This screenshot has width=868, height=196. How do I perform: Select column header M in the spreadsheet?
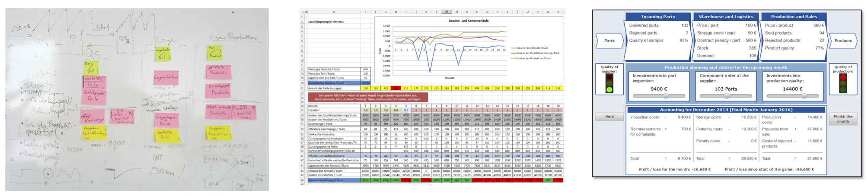(x=446, y=12)
